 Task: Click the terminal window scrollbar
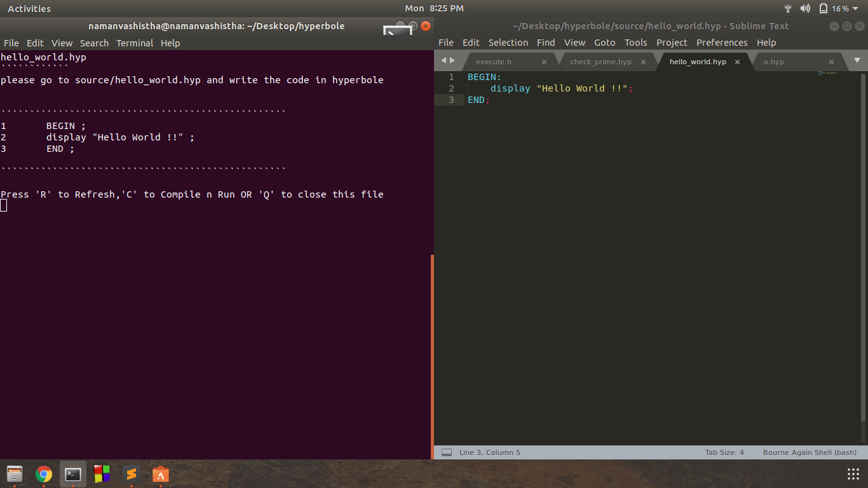click(x=432, y=356)
